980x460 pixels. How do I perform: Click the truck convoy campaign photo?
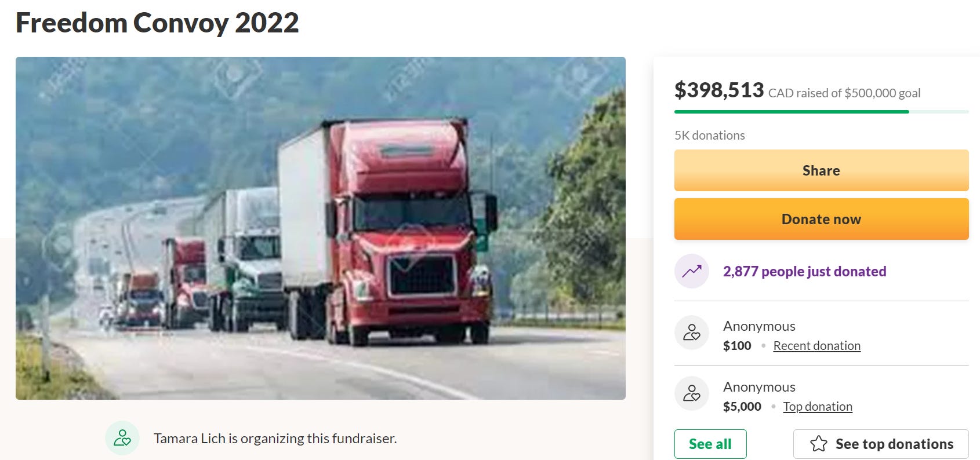321,228
